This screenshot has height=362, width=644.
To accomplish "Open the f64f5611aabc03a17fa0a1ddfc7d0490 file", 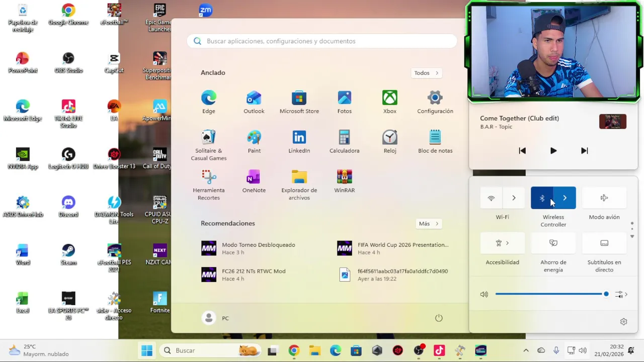I will pyautogui.click(x=393, y=275).
